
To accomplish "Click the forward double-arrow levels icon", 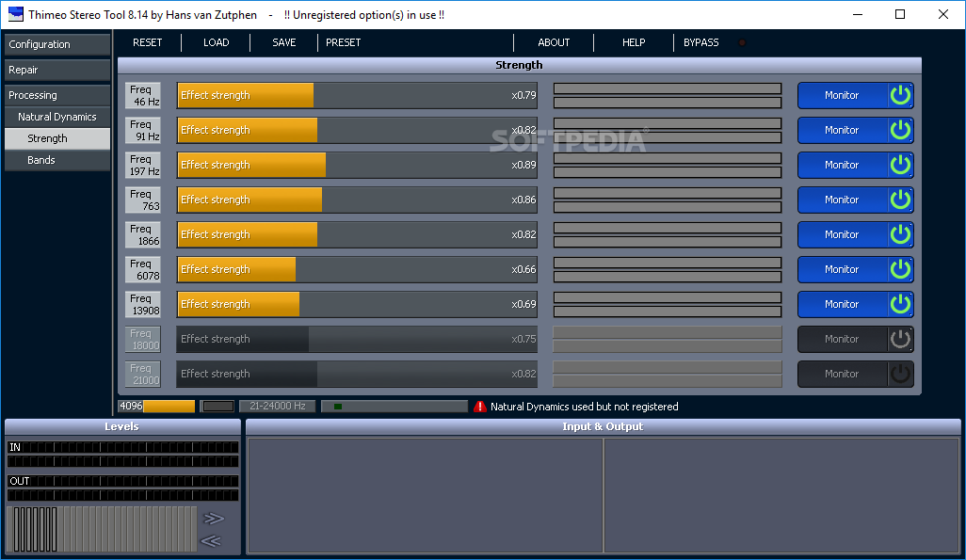I will coord(213,518).
